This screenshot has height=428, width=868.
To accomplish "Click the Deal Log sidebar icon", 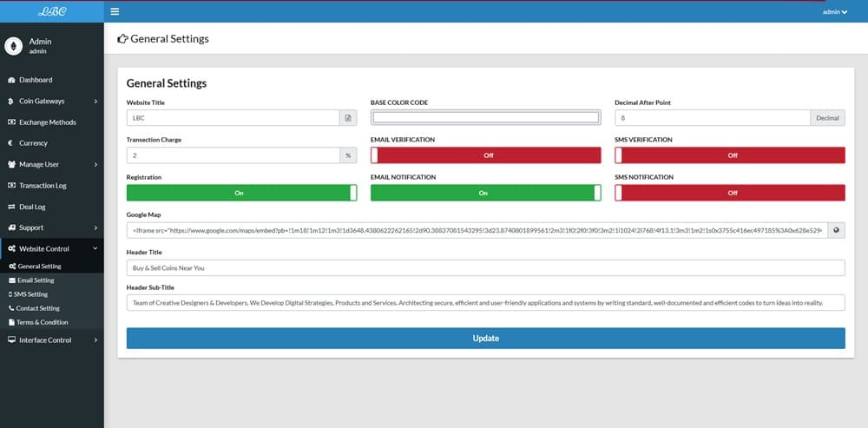I will coord(11,207).
